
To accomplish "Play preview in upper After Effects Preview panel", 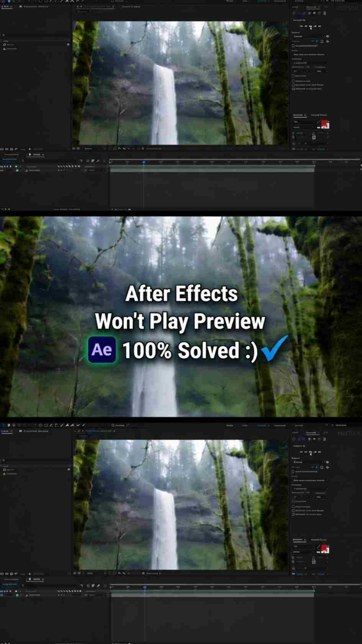I will click(310, 26).
